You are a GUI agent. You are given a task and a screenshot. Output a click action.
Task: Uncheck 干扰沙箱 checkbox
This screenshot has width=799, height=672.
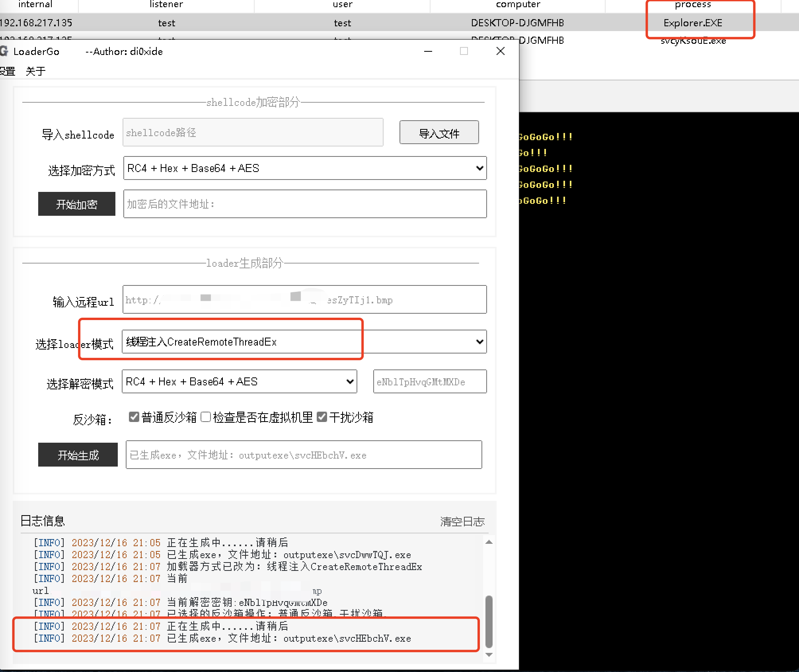coord(322,417)
